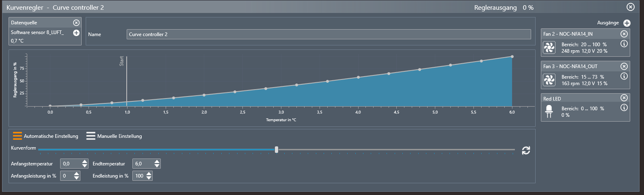Increase Endtemperatur with up arrow
The width and height of the screenshot is (644, 195).
coord(157,161)
